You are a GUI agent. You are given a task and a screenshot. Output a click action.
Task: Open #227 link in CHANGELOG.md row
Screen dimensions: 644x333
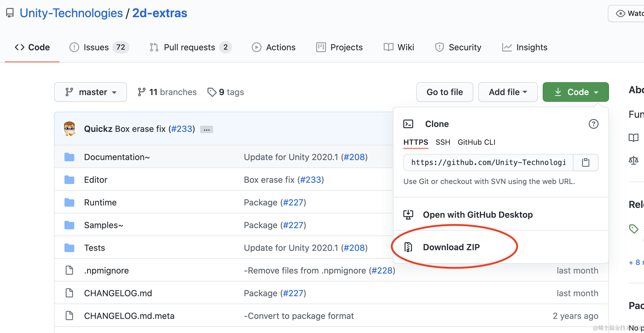click(x=293, y=293)
